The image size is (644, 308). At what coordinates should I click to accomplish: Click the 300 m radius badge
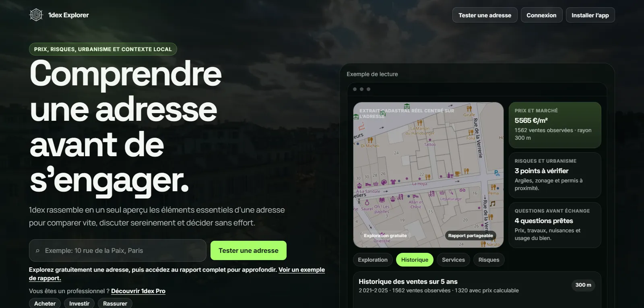tap(583, 285)
